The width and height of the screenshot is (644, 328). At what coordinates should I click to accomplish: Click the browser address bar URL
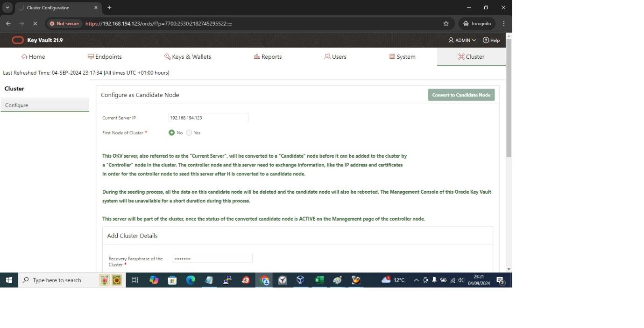click(159, 23)
